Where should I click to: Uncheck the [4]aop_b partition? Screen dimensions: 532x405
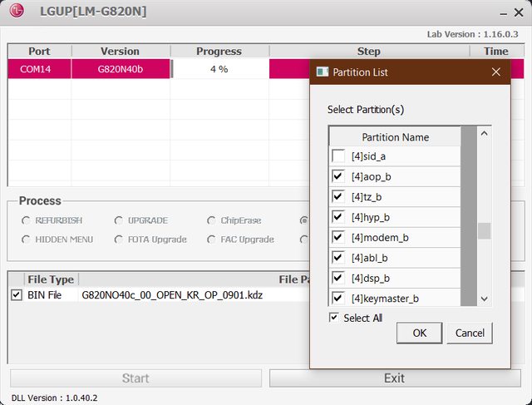pos(338,176)
